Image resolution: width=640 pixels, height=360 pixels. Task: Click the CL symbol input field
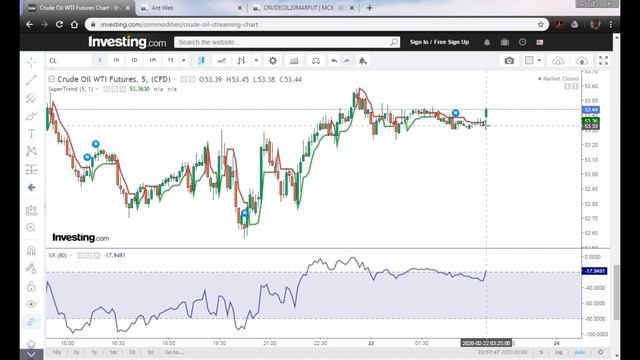[69, 60]
